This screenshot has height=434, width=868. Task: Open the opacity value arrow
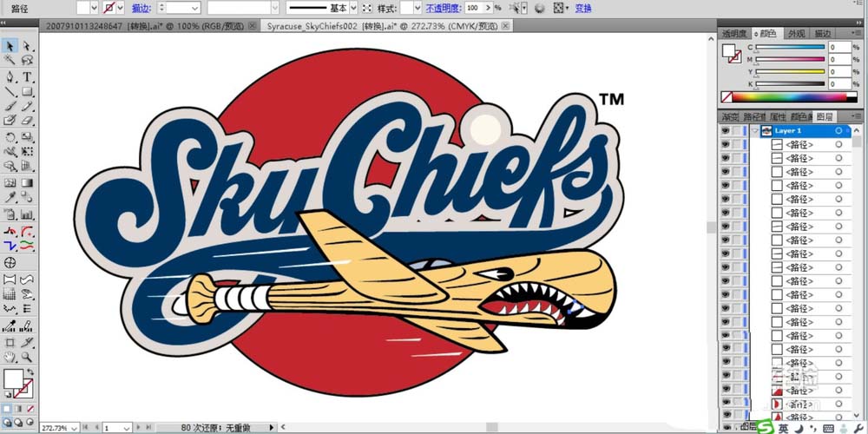click(488, 8)
